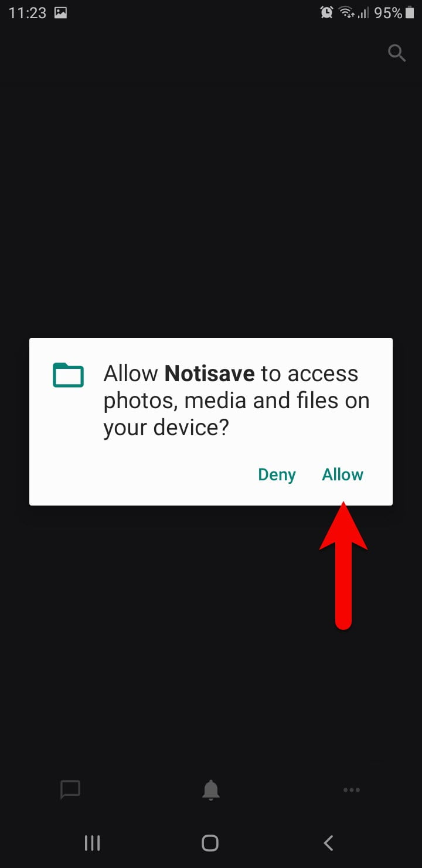Switch to the messages chat bubble tab
This screenshot has height=868, width=422.
pyautogui.click(x=70, y=790)
